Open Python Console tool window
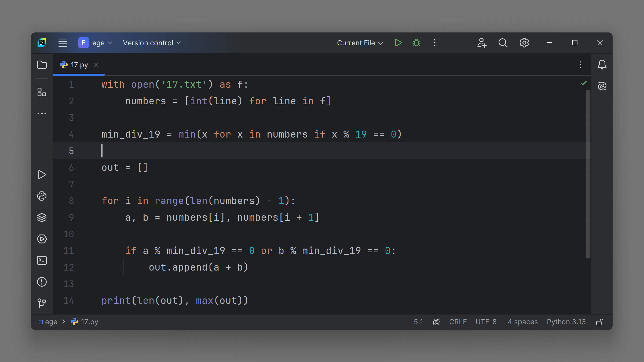Viewport: 644px width, 362px height. (x=42, y=196)
